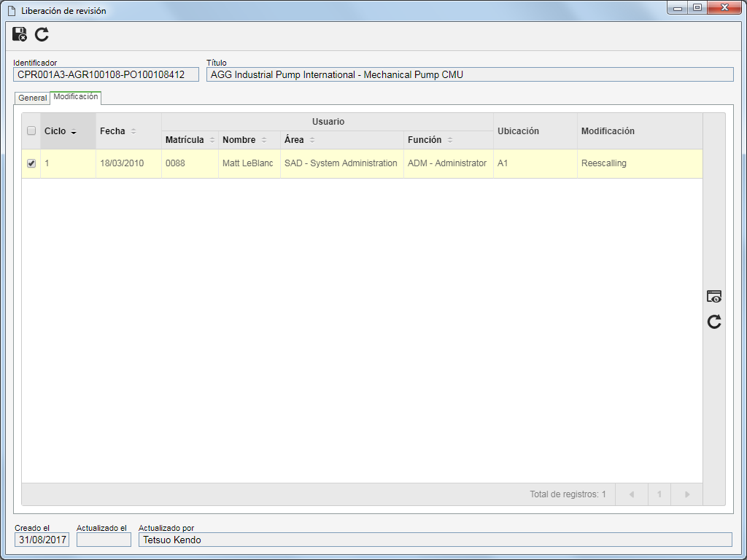Tick the select-all checkbox in the grid header
The width and height of the screenshot is (747, 560).
pos(31,131)
